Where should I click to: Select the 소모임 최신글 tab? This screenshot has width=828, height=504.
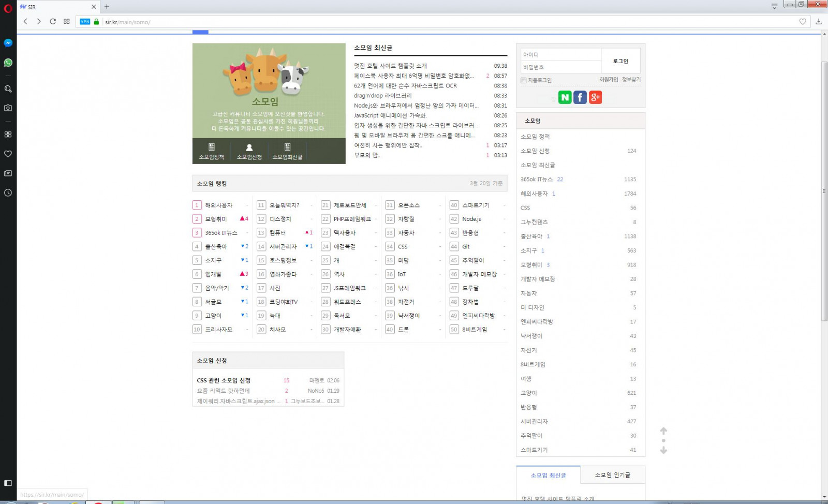548,475
